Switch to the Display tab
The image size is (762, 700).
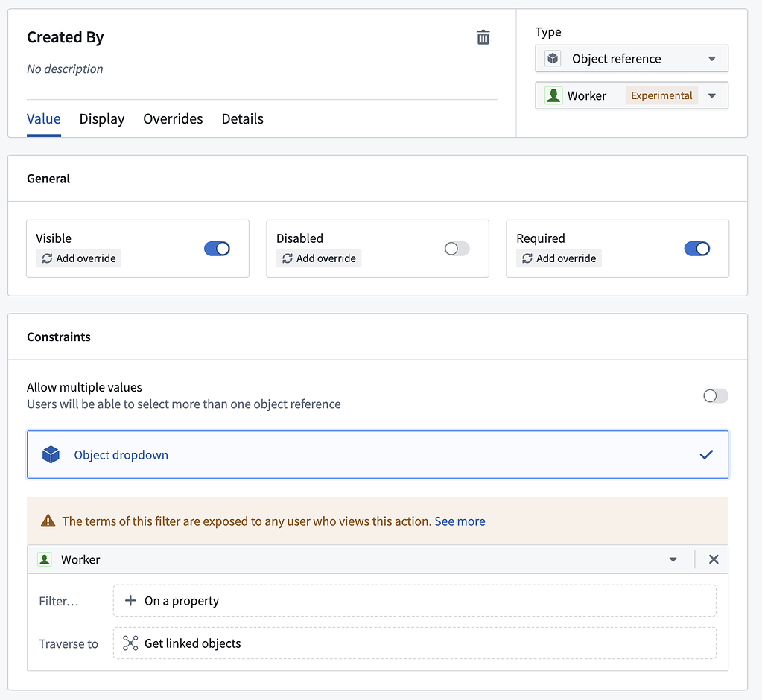pyautogui.click(x=101, y=119)
